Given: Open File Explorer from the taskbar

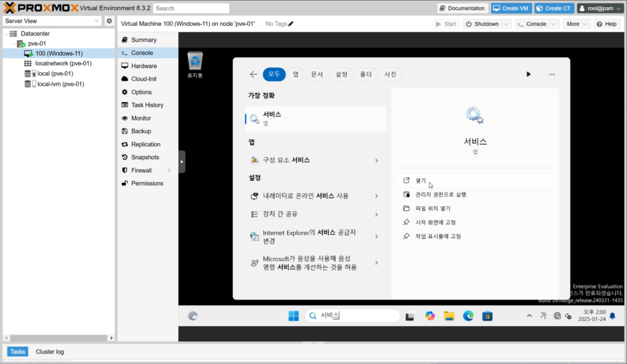Looking at the screenshot, I should pos(449,316).
